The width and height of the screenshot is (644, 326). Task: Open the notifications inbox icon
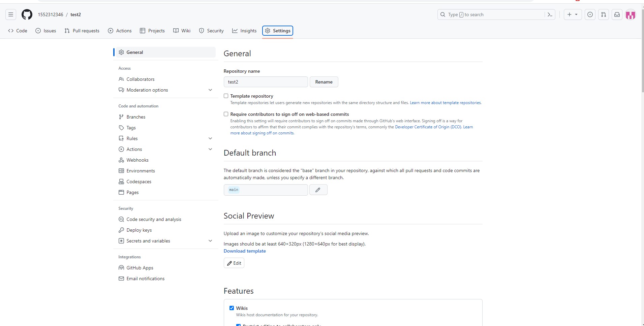click(617, 14)
